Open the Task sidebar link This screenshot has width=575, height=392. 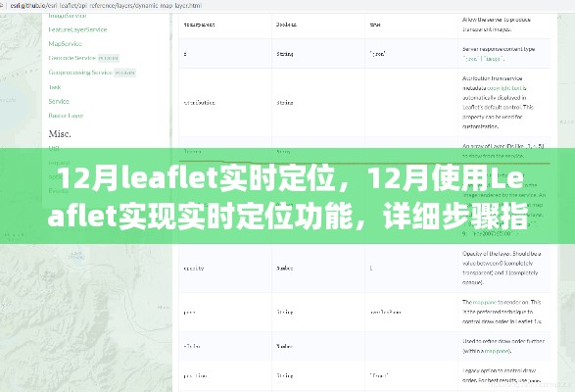coord(55,87)
